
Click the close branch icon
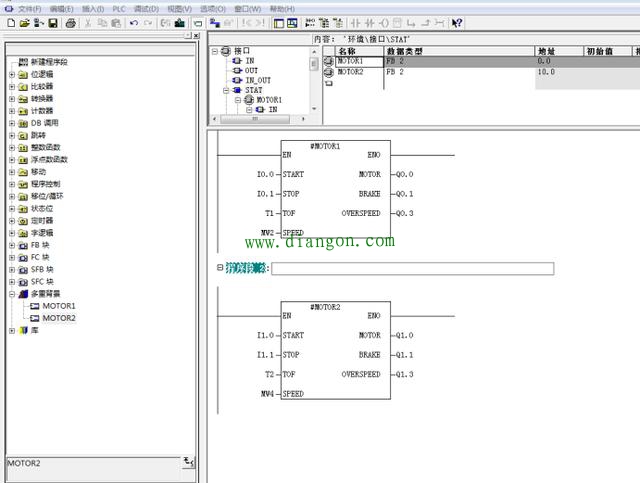425,23
